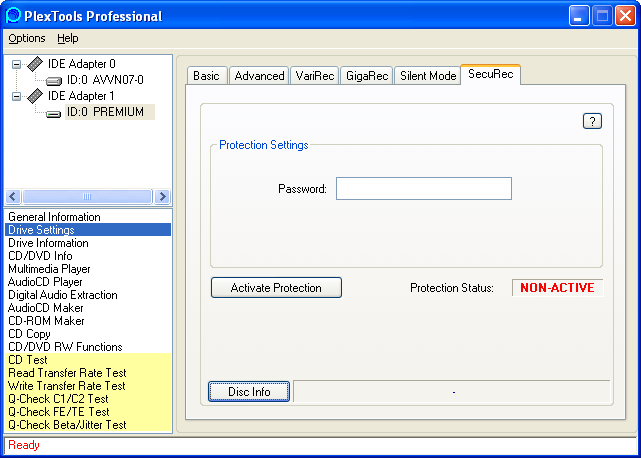Switch to the Basic tab

[x=206, y=76]
